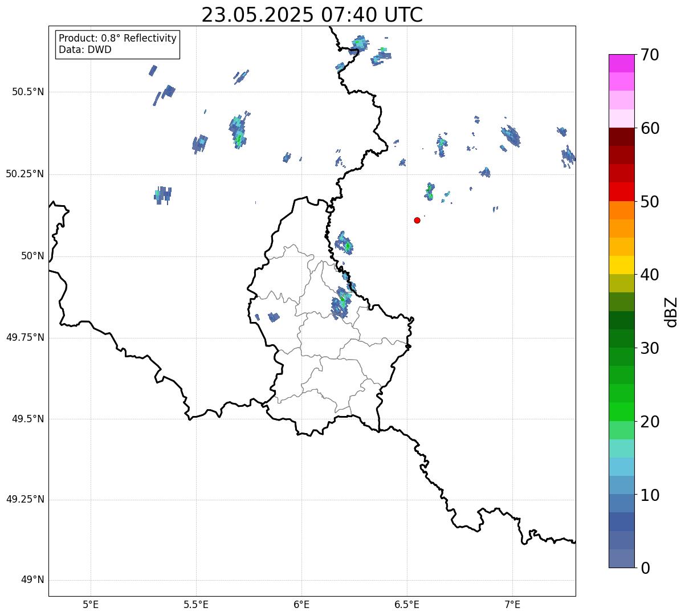Click the colorbar tick label 60

pos(650,128)
